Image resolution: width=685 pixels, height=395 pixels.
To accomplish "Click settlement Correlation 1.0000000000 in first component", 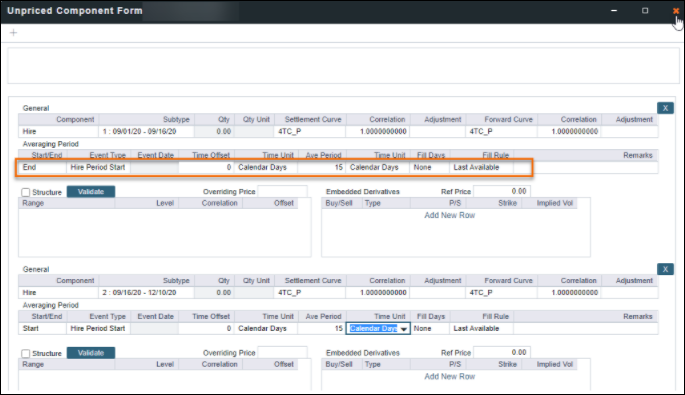I will pos(377,132).
